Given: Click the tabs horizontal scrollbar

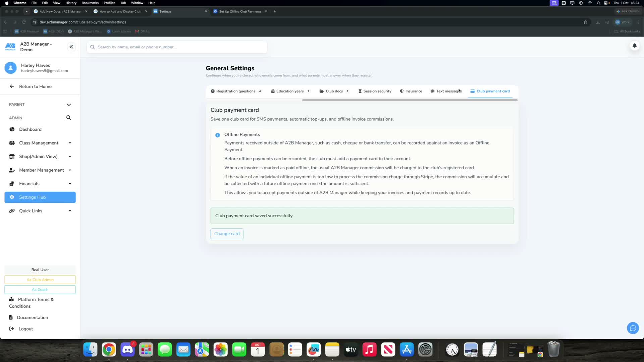Looking at the screenshot, I should [x=410, y=100].
